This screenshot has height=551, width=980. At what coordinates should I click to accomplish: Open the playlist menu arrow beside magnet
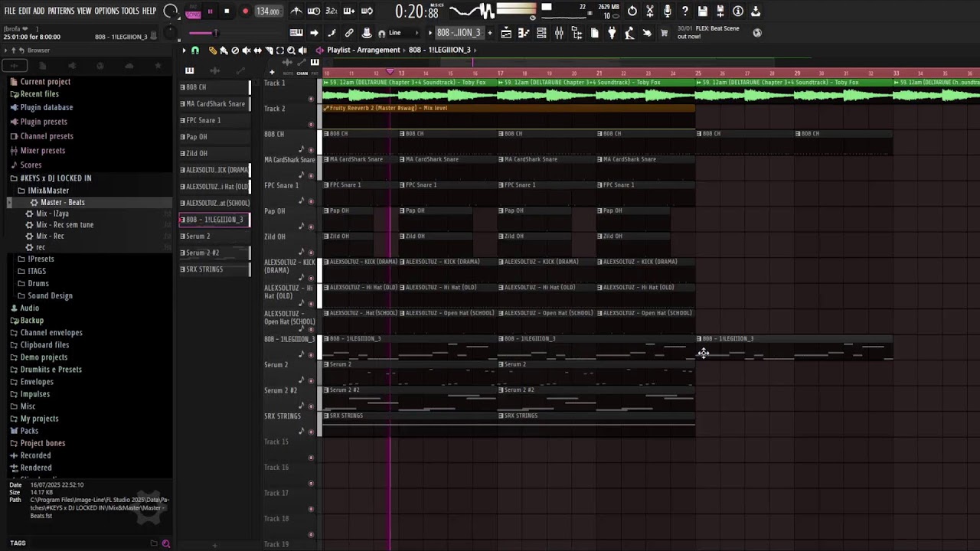tap(184, 51)
